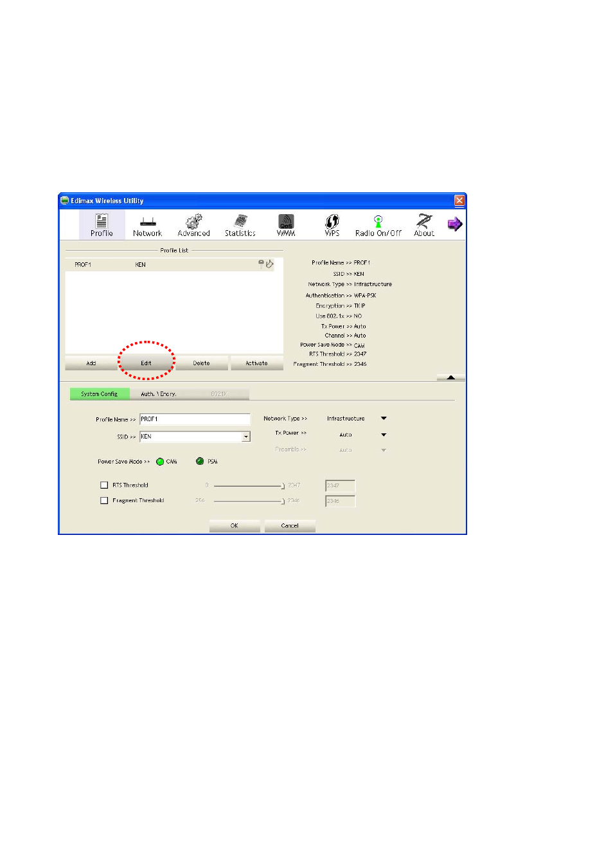
Task: Open the Profile toolbar icon
Action: pos(102,224)
